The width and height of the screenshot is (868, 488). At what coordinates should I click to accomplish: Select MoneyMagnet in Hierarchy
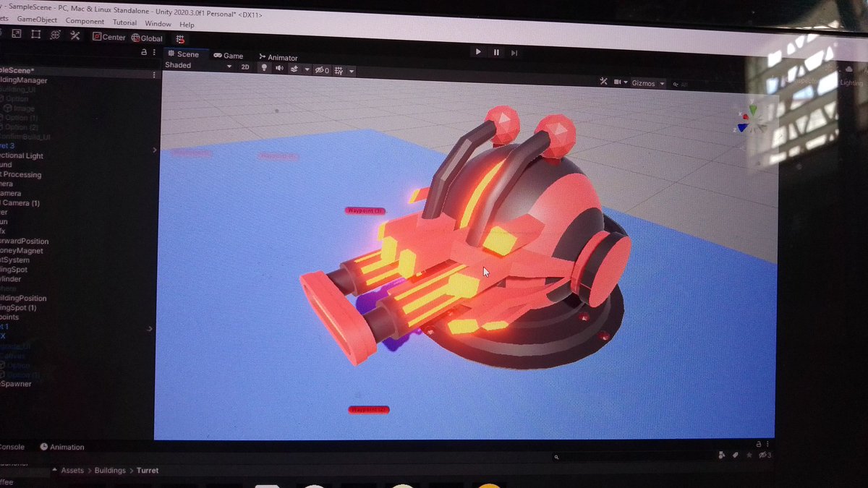tap(22, 251)
